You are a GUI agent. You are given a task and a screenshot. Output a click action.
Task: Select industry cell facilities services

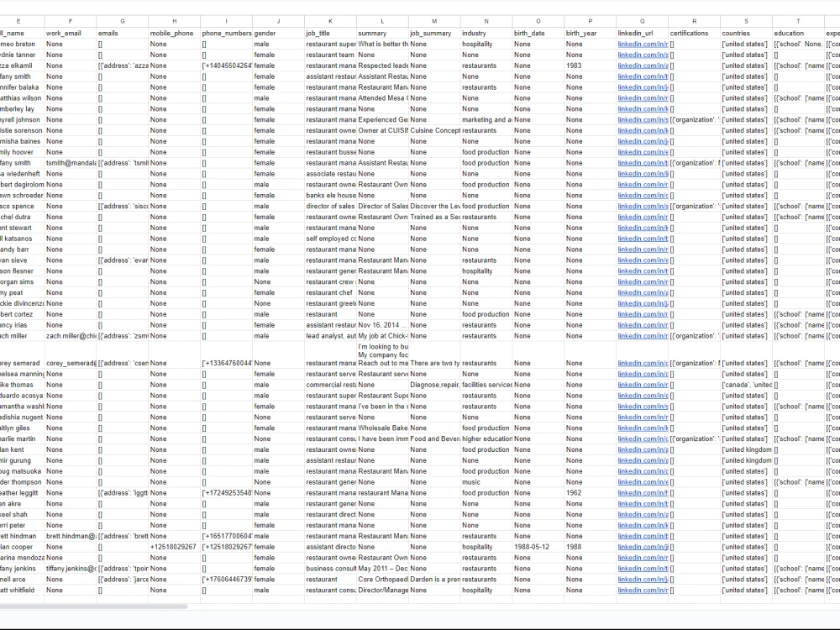point(486,385)
